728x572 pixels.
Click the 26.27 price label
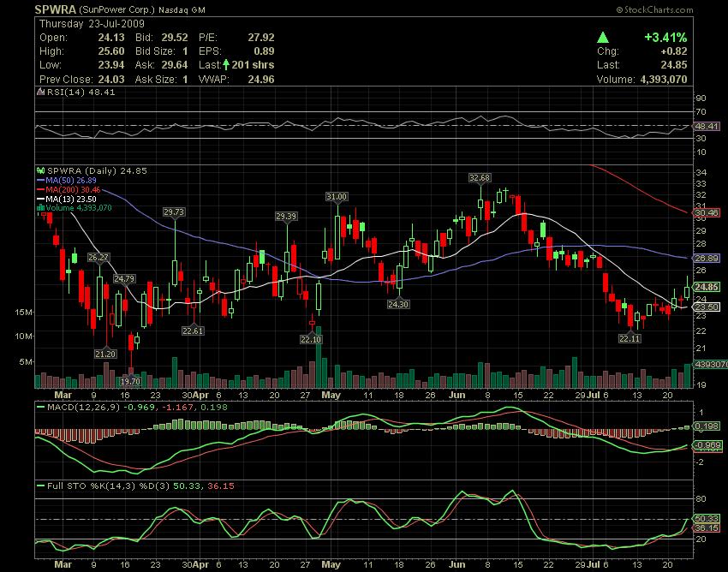[98, 257]
